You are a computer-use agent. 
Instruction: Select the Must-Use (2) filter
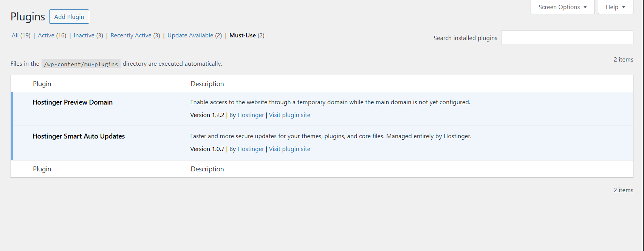point(246,35)
